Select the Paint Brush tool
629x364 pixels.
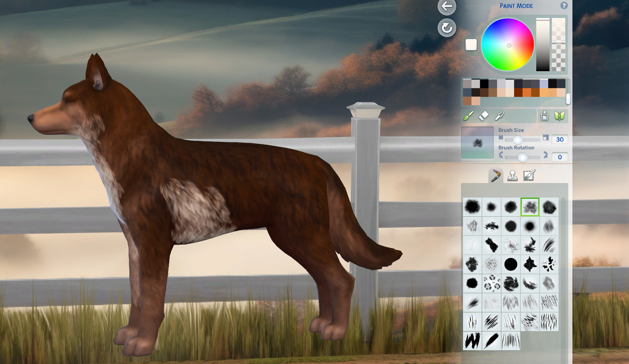click(468, 116)
